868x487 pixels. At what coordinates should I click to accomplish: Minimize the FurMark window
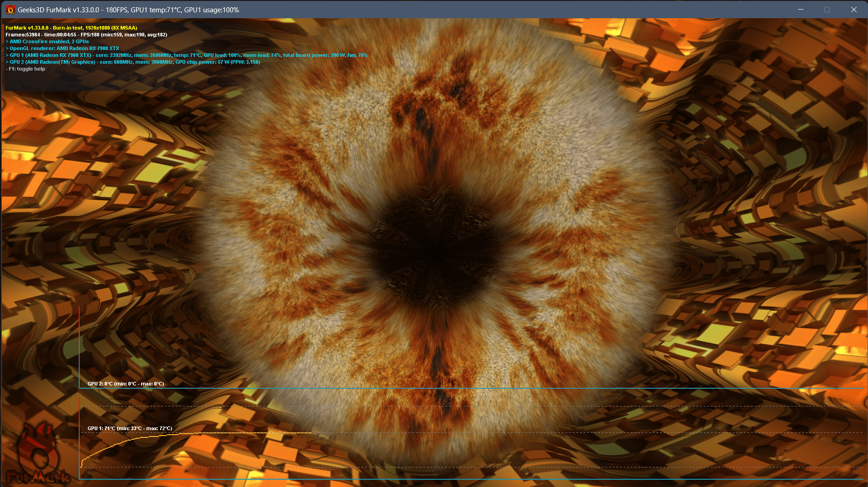pos(800,10)
